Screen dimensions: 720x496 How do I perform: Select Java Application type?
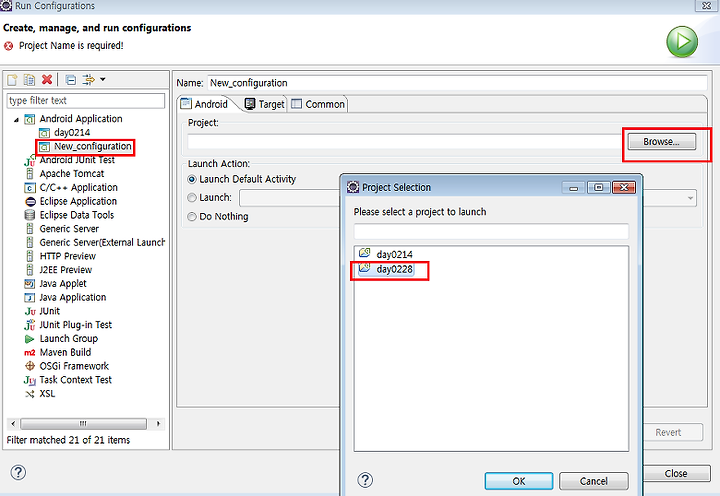[73, 298]
